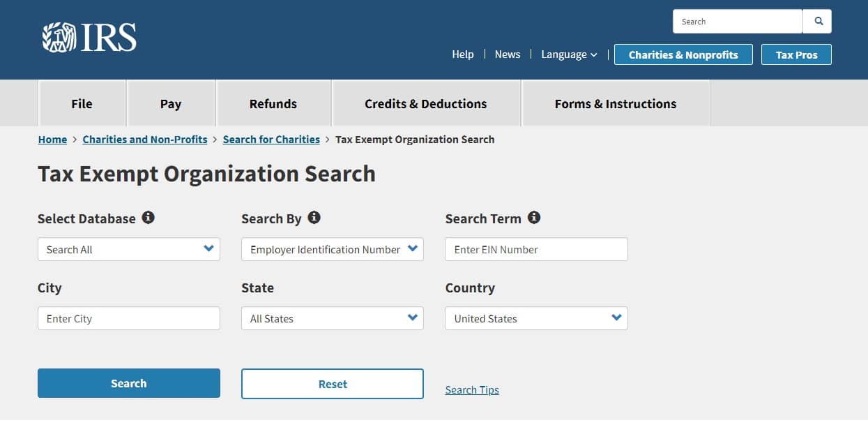Select Credits & Deductions tab

click(x=426, y=103)
